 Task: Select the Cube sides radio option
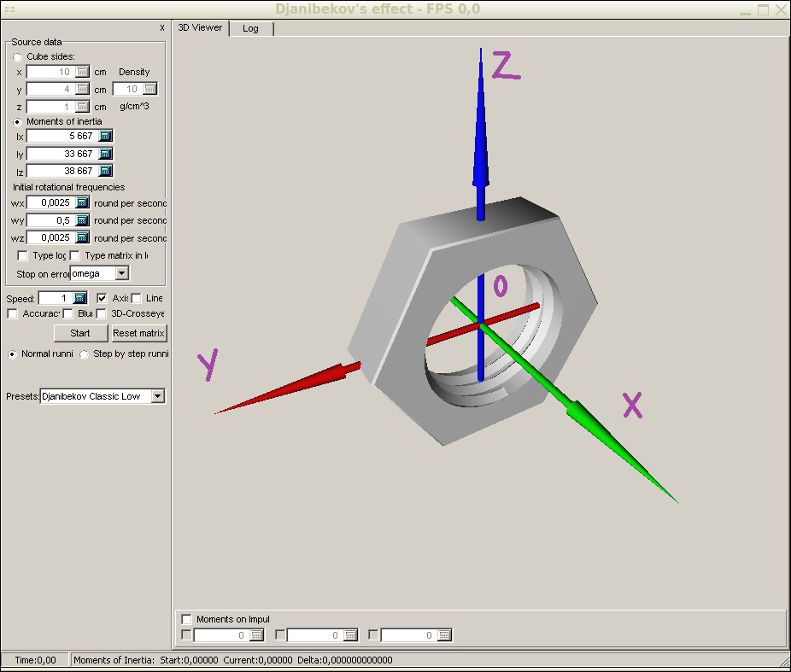pos(17,56)
